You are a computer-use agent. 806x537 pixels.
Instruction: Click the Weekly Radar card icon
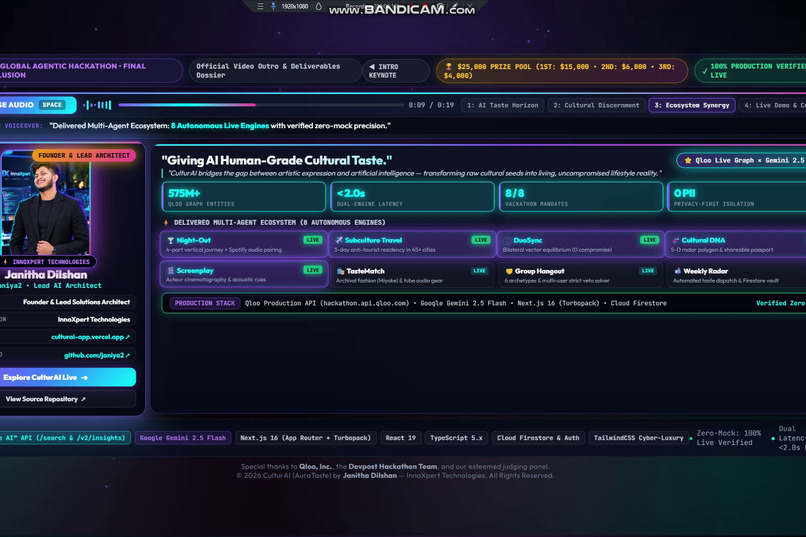pyautogui.click(x=677, y=271)
